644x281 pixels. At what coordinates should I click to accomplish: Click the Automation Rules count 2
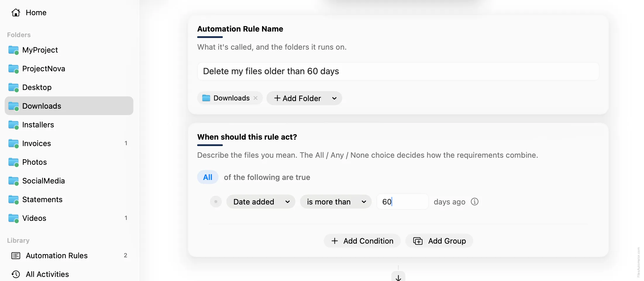tap(125, 255)
